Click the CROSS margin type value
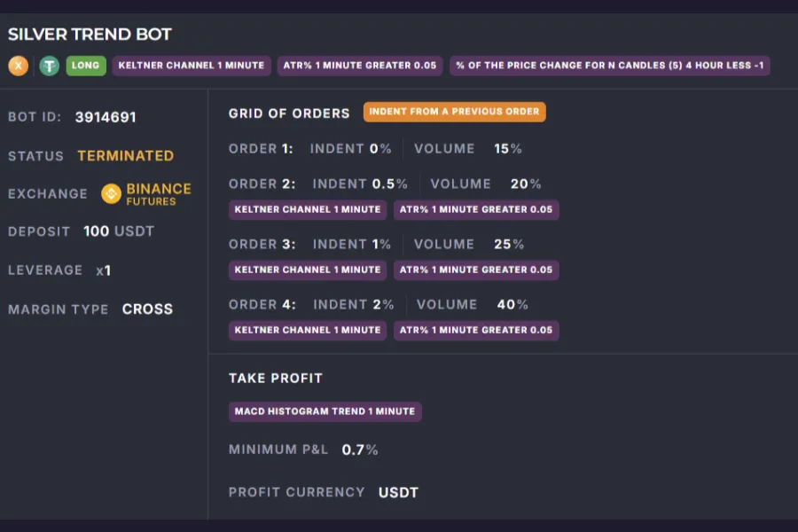Screen dimensions: 798x532 pos(147,309)
